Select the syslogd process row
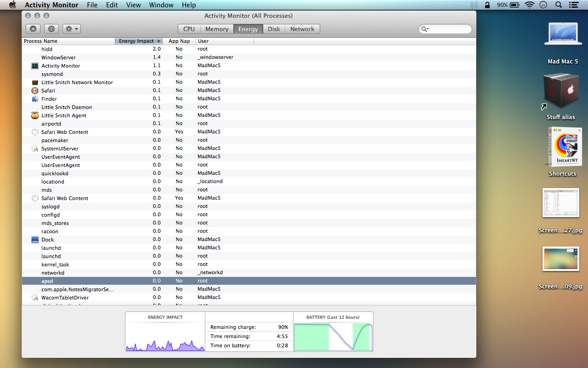Screen dimensions: 588x368 click(x=249, y=207)
